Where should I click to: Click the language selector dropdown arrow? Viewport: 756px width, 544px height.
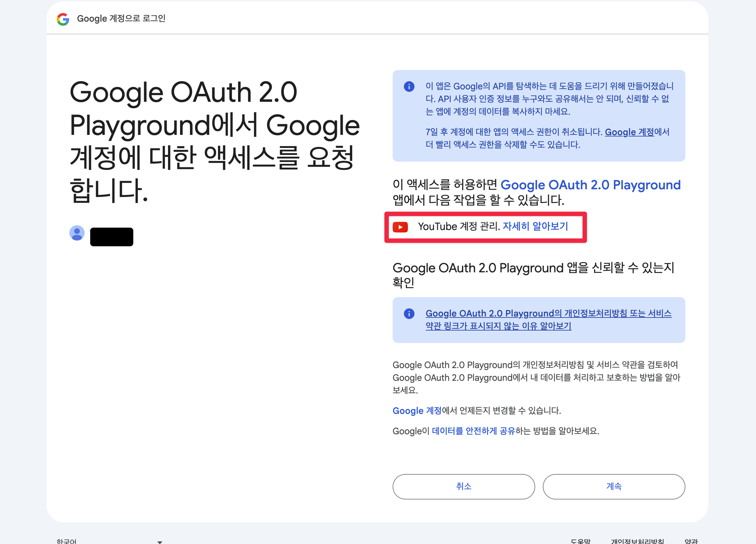pos(160,542)
